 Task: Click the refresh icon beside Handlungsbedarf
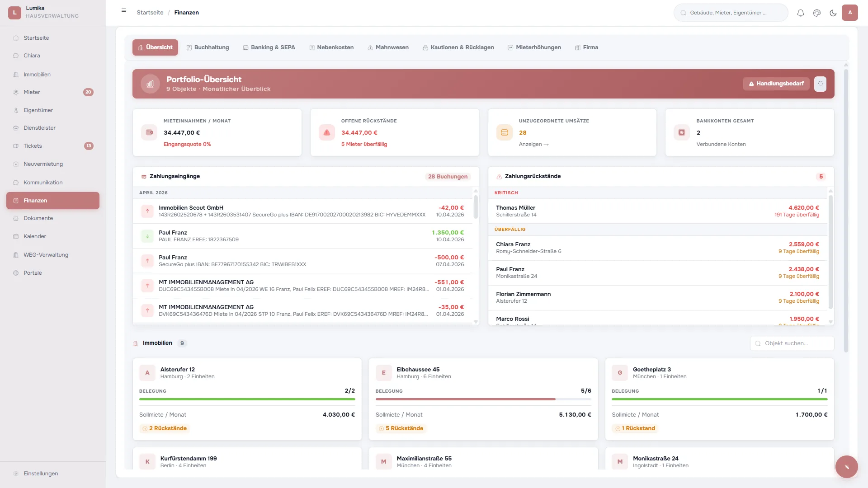820,84
